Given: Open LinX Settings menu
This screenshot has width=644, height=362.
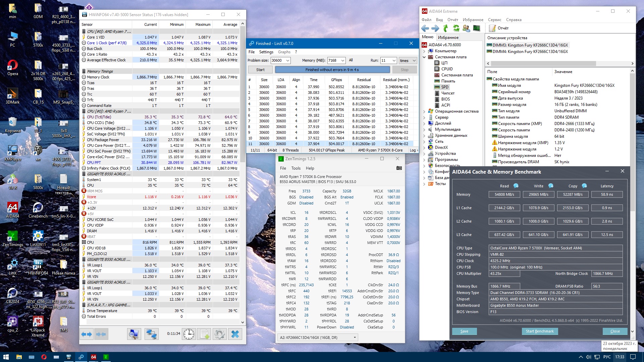Looking at the screenshot, I should pos(266,52).
